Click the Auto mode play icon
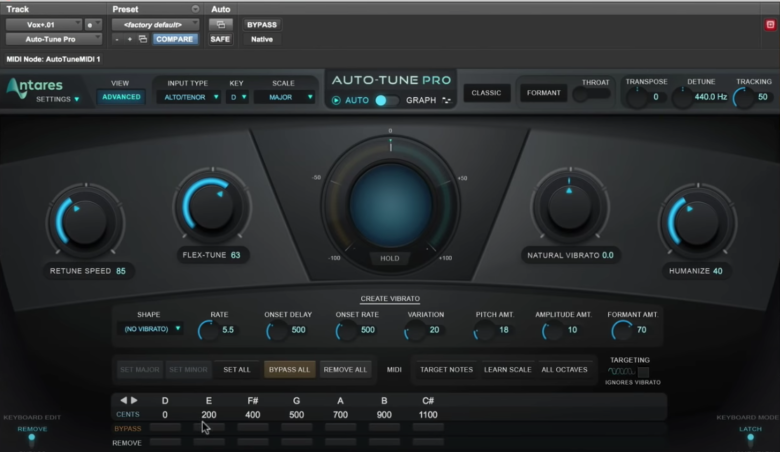This screenshot has height=452, width=780. (336, 100)
